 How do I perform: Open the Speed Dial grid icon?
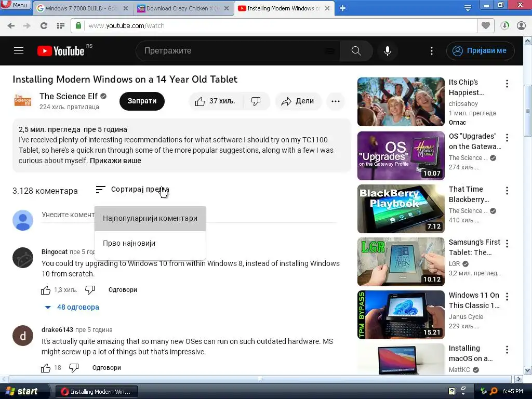point(61,26)
